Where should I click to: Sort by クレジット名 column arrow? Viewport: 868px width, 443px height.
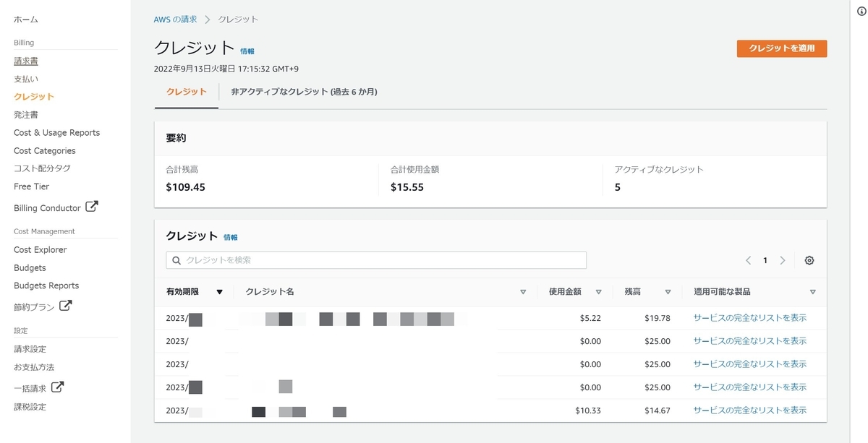(523, 292)
